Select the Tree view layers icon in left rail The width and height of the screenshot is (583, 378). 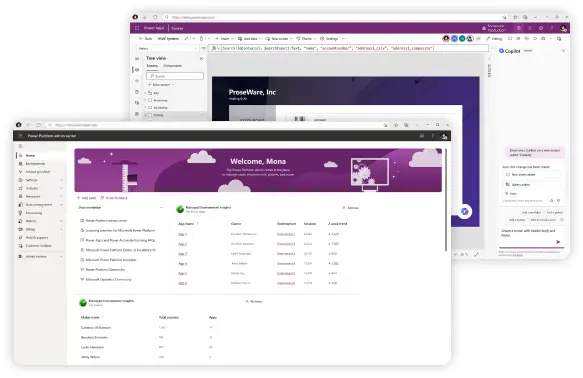(x=137, y=70)
